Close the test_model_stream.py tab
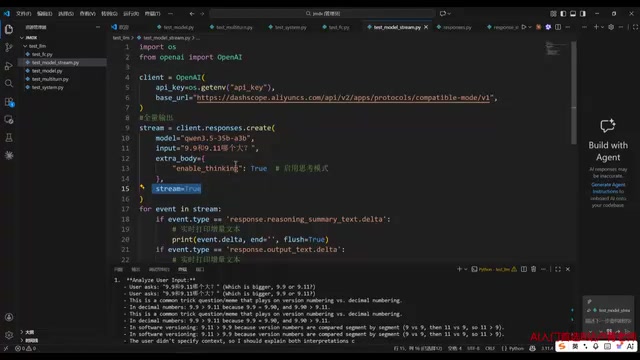 [x=426, y=27]
